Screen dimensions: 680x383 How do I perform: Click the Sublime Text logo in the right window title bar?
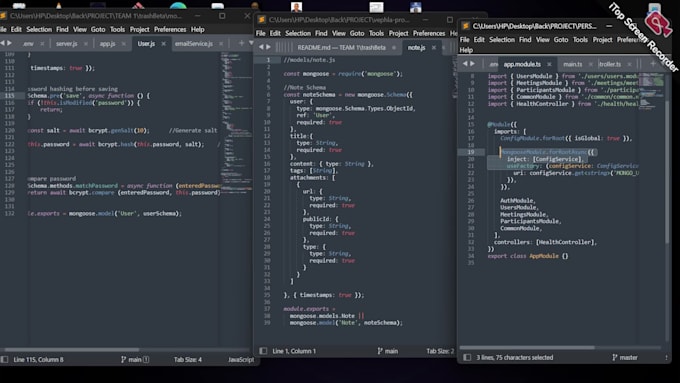click(x=465, y=26)
